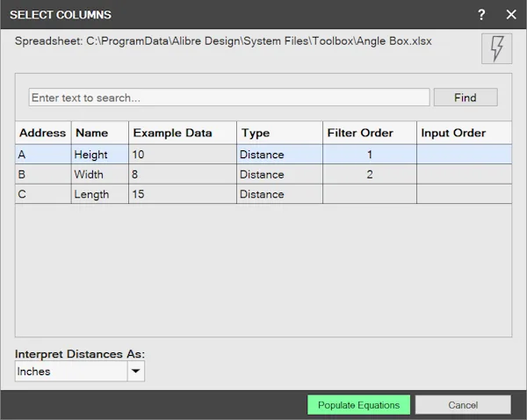Click empty Filter Order cell for Length
The width and height of the screenshot is (527, 420).
pos(370,194)
